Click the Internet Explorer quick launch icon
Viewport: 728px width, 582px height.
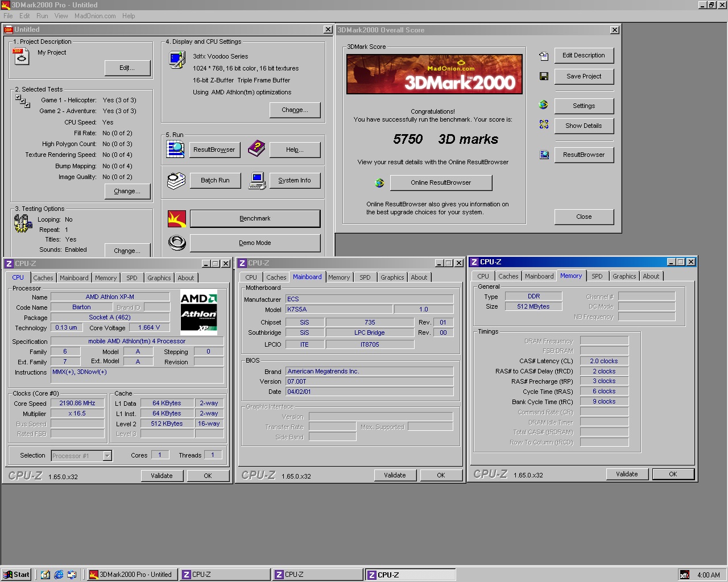59,575
